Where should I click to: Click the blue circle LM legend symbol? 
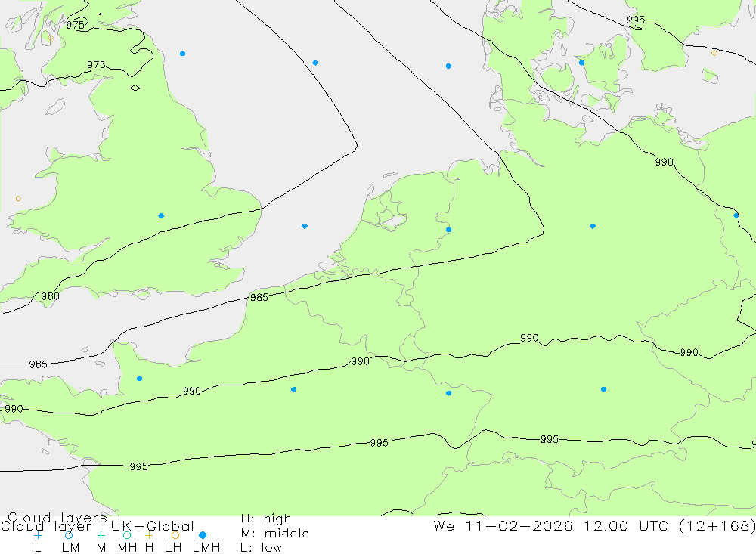(69, 535)
